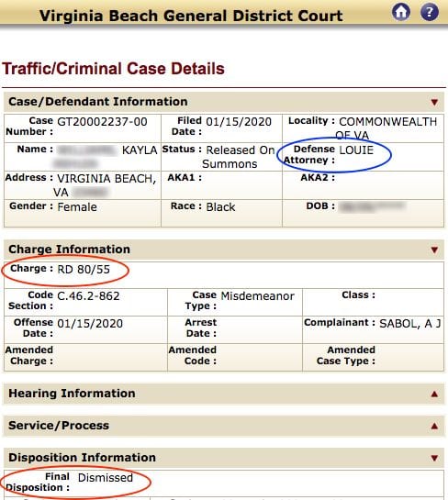Collapse the Charge Information section arrow

coord(434,250)
